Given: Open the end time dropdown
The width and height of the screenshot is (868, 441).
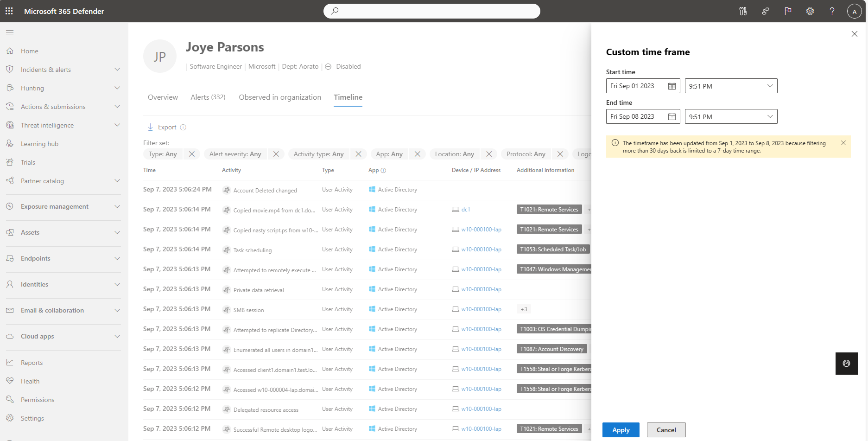Looking at the screenshot, I should click(x=769, y=117).
